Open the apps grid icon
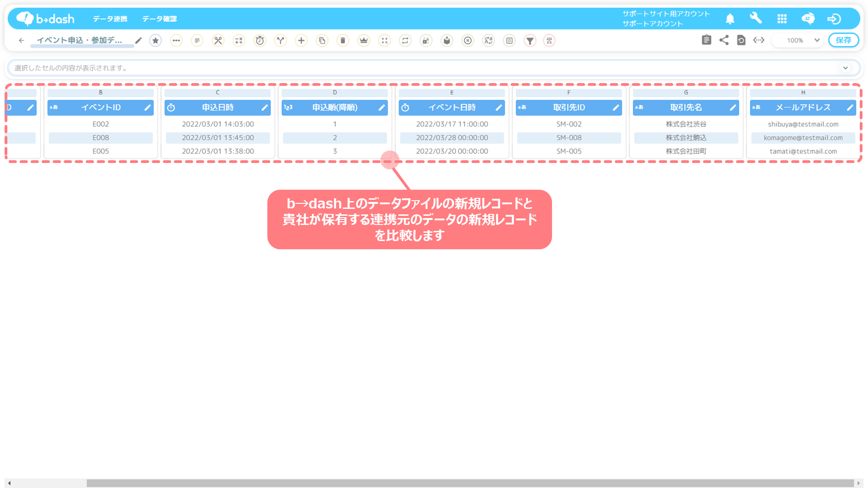This screenshot has width=868, height=488. pos(782,19)
